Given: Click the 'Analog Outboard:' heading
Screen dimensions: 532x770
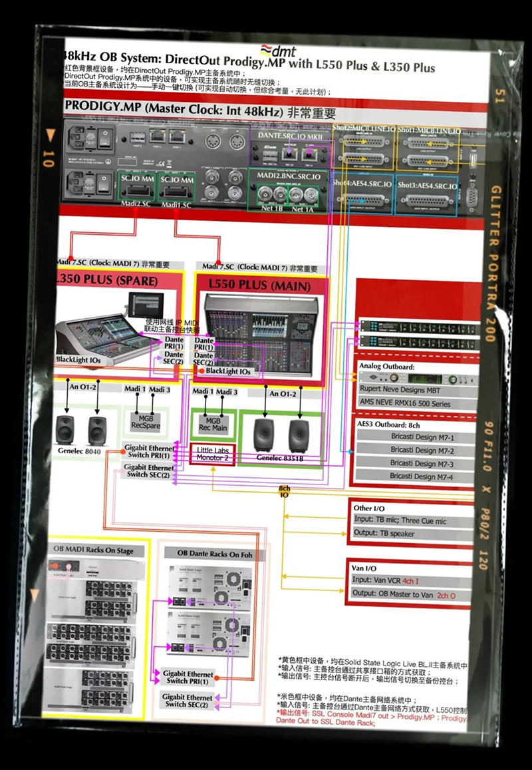Looking at the screenshot, I should tap(387, 366).
